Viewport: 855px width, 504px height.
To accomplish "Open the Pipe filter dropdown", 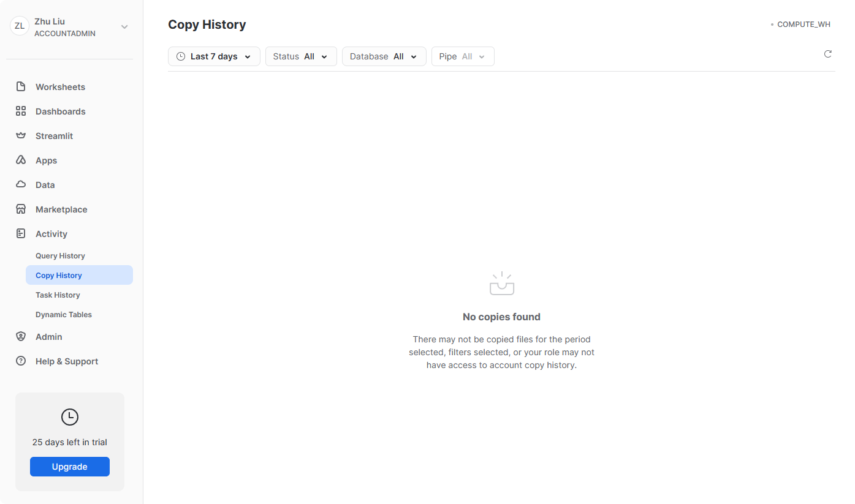I will tap(462, 56).
